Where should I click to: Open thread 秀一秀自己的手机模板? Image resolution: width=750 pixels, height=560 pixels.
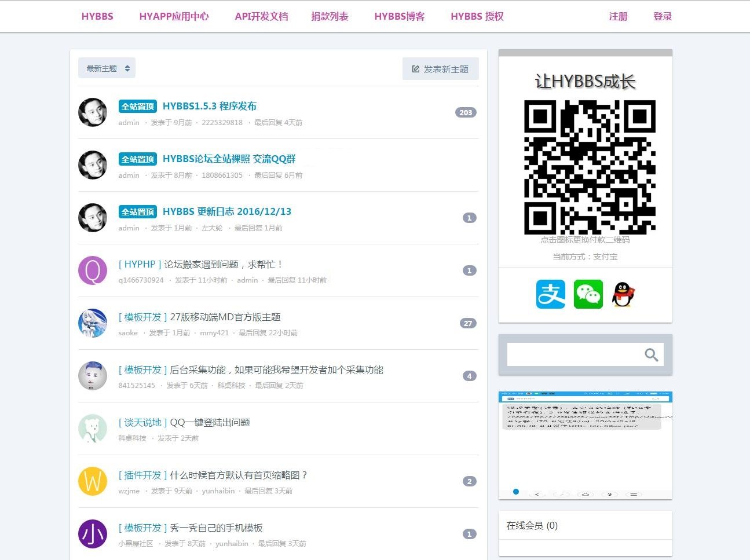216,528
